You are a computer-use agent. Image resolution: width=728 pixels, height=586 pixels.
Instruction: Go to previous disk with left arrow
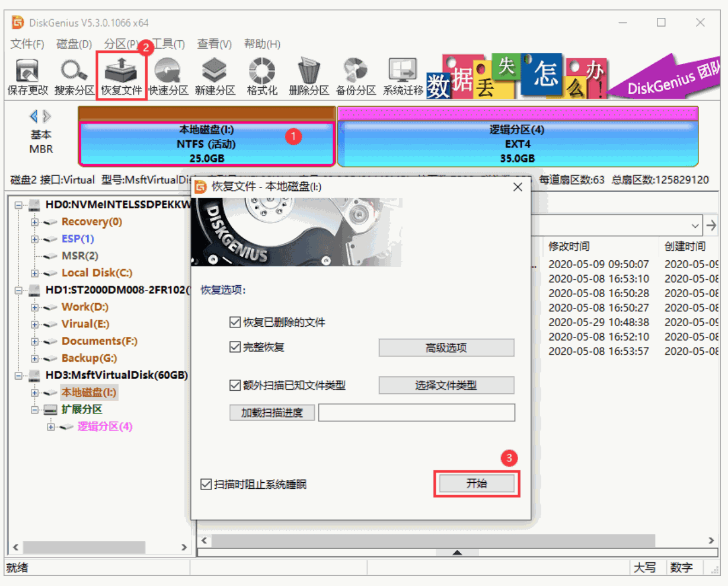coord(34,116)
